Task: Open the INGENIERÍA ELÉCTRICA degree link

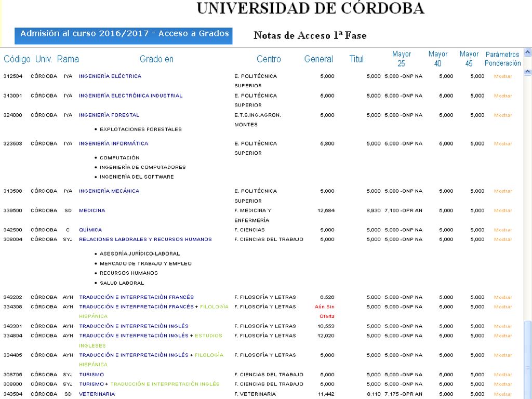Action: [x=110, y=76]
